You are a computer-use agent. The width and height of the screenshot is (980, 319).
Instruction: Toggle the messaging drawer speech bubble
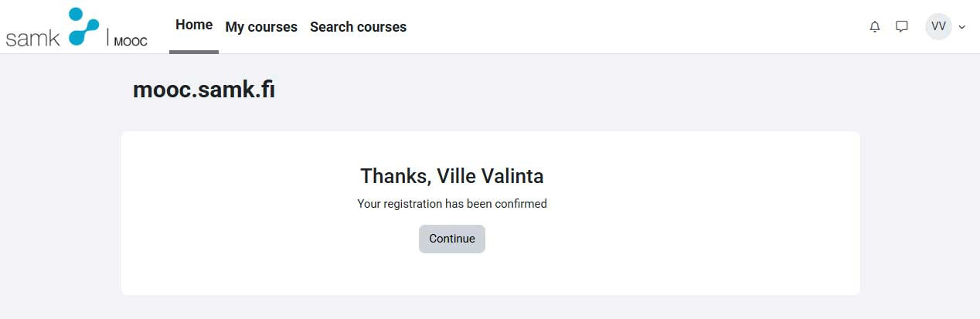[x=901, y=26]
